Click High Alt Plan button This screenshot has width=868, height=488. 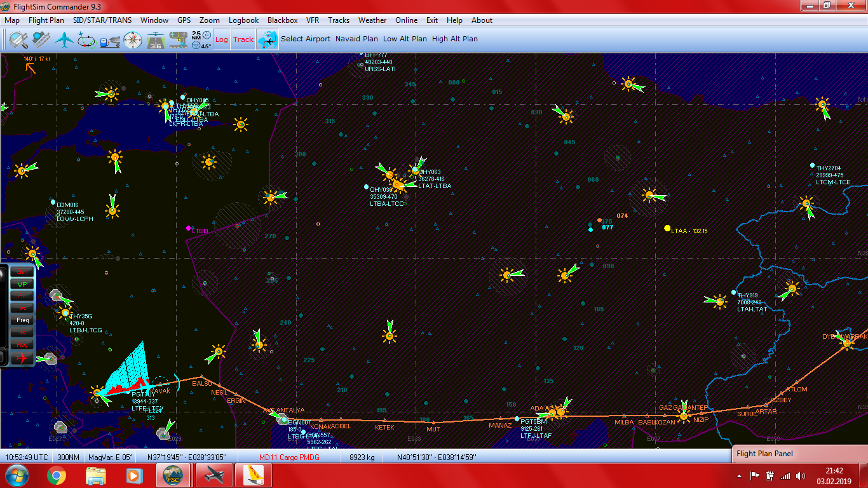[455, 39]
